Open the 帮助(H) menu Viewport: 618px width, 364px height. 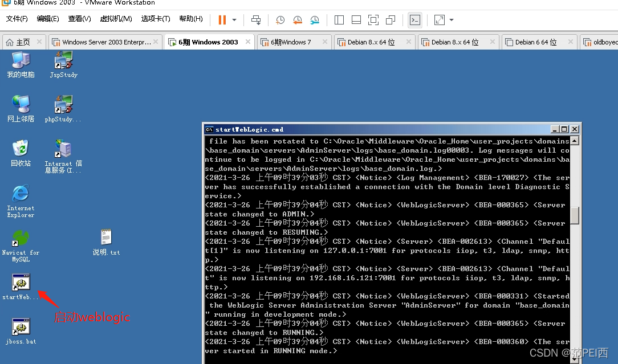(191, 19)
